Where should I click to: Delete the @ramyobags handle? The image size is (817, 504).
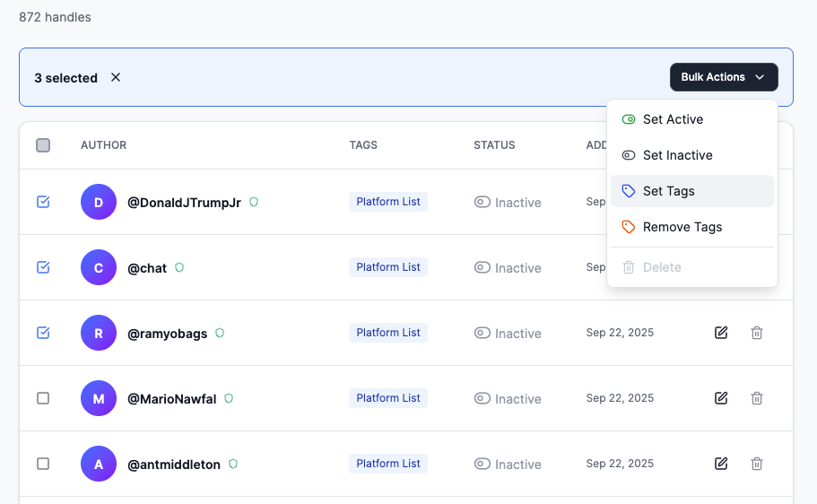pyautogui.click(x=757, y=333)
